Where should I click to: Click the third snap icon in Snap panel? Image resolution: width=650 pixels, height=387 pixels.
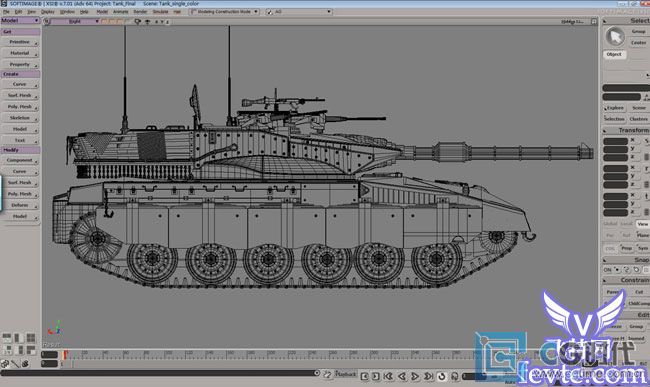(x=636, y=270)
